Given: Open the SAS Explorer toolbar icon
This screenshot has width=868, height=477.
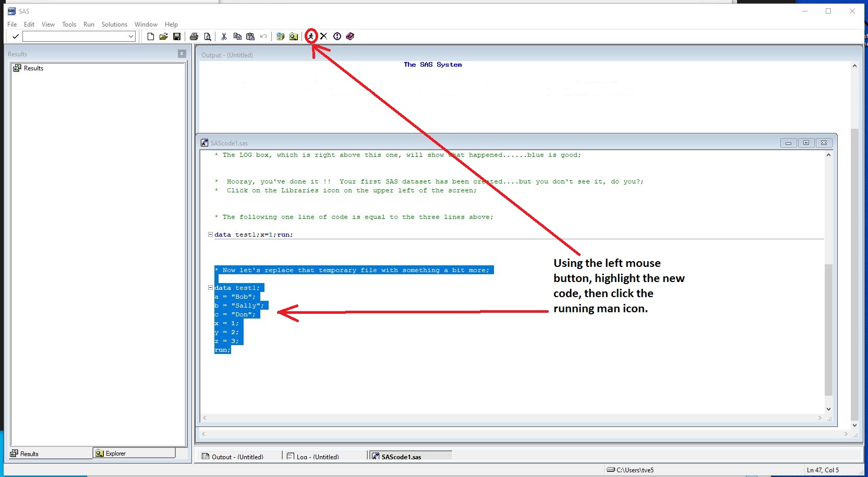Looking at the screenshot, I should pos(294,36).
